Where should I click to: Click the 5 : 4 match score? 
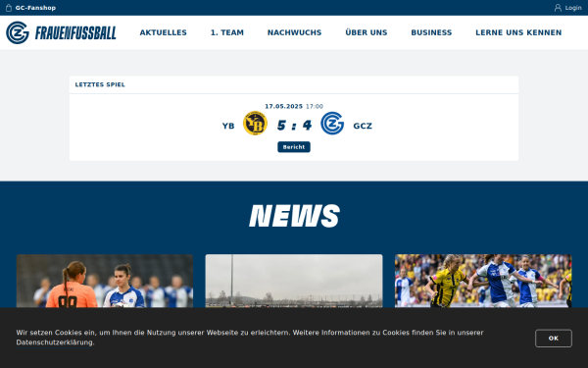tap(294, 126)
